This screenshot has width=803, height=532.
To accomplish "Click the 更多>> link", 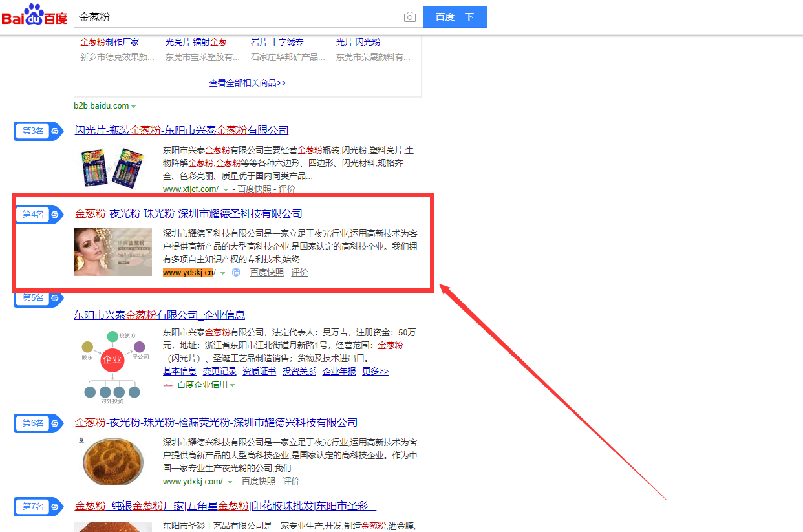I will click(376, 371).
